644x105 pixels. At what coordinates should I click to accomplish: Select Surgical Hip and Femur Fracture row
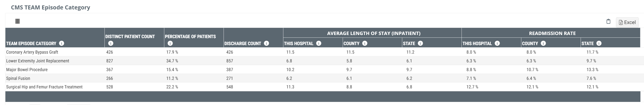[x=322, y=87]
